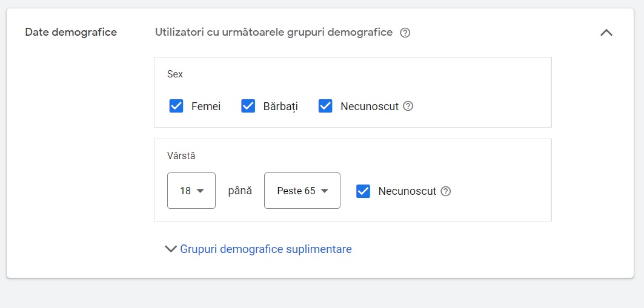The image size is (644, 308).
Task: Open help icon beside demographic groups heading
Action: (405, 33)
